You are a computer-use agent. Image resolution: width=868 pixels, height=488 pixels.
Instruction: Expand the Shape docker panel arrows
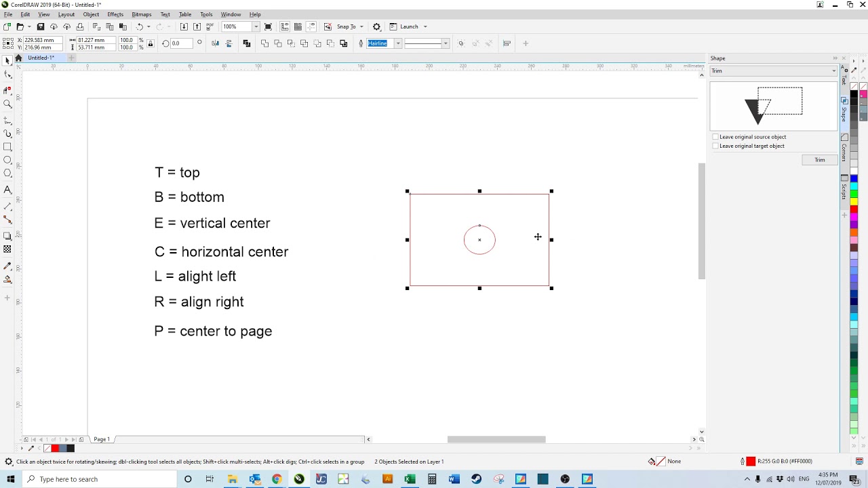[x=835, y=58]
